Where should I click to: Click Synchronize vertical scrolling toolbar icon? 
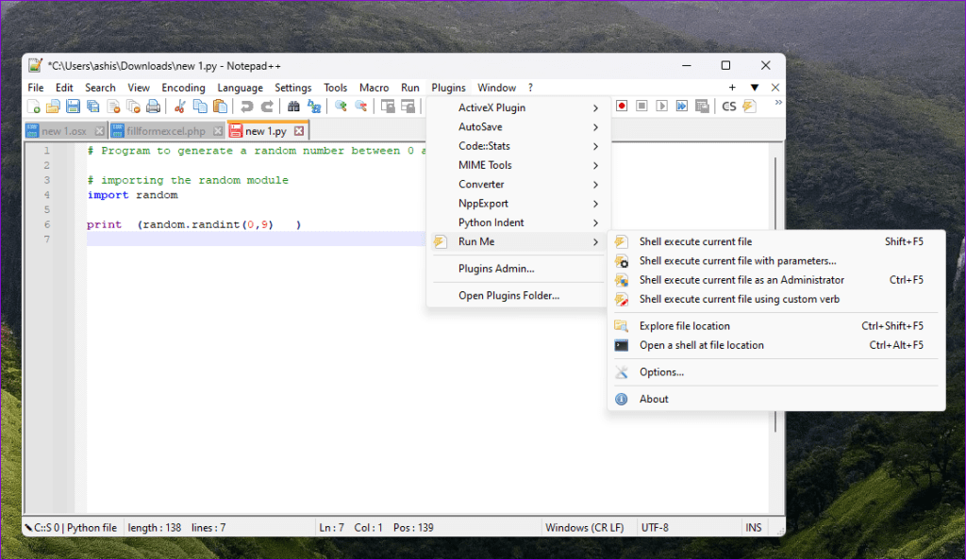pyautogui.click(x=388, y=107)
